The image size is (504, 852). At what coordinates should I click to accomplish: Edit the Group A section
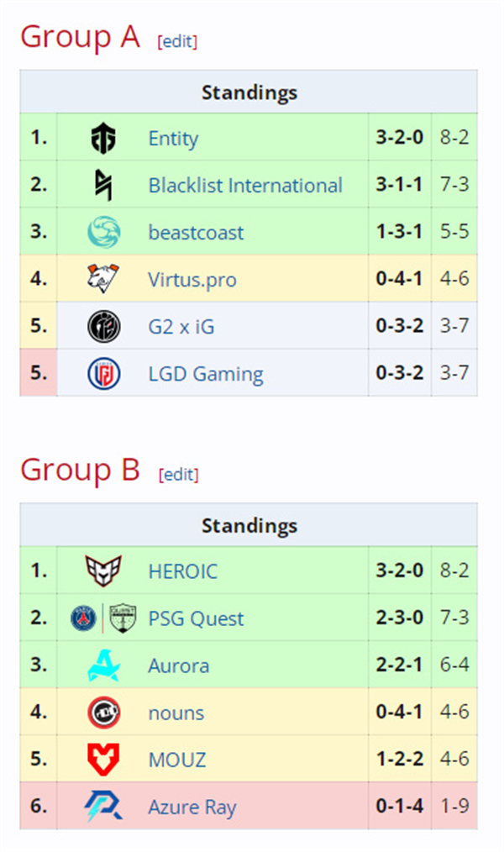coord(177,41)
